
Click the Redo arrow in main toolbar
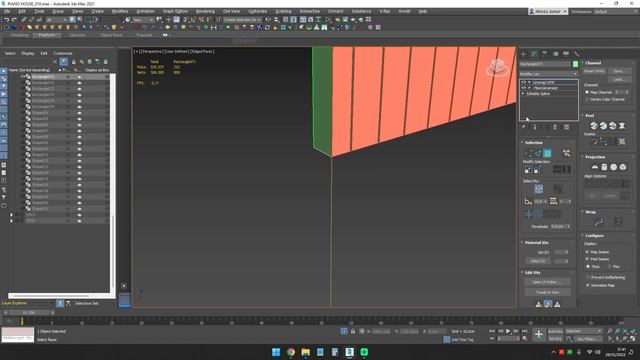coord(14,20)
